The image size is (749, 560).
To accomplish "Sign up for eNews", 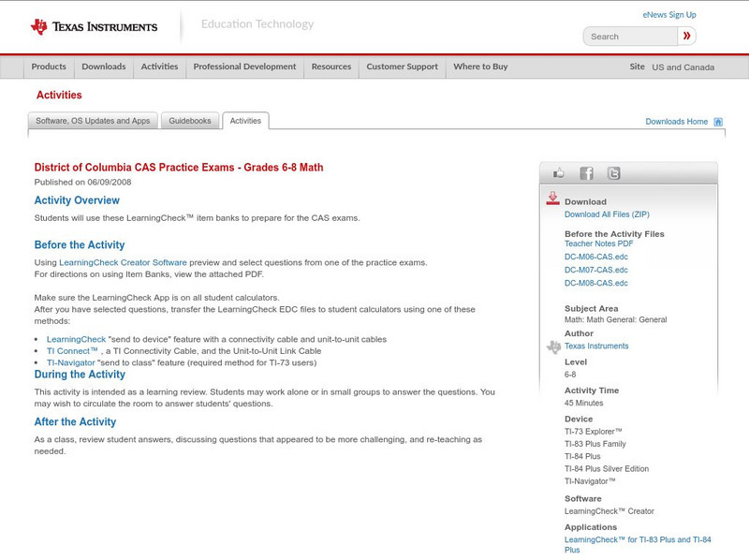I will 668,13.
